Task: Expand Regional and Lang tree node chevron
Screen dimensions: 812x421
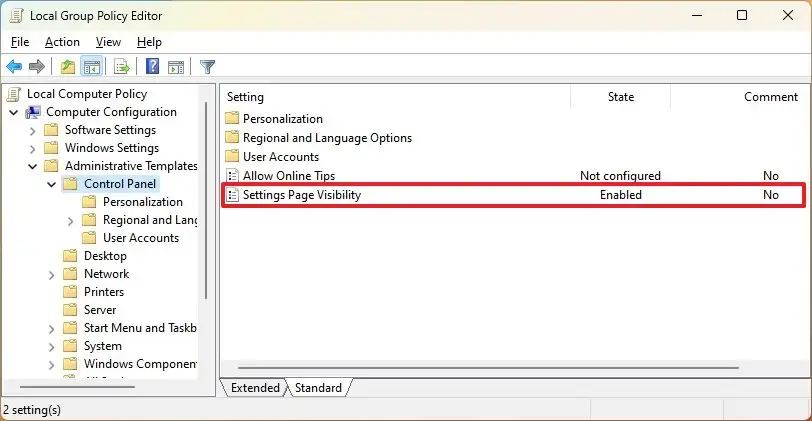Action: (70, 221)
